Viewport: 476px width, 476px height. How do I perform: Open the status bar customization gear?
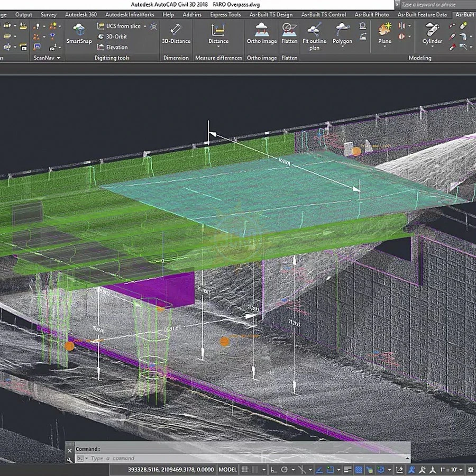tap(471, 470)
